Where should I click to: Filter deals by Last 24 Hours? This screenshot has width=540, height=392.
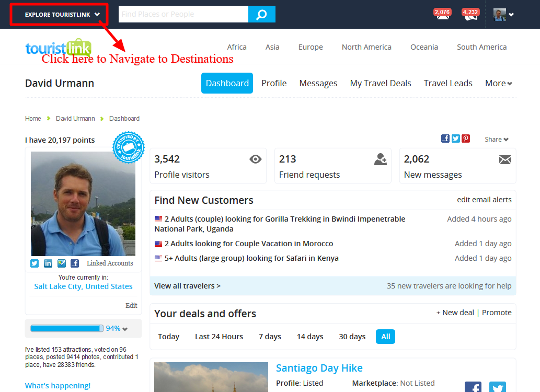tap(219, 337)
